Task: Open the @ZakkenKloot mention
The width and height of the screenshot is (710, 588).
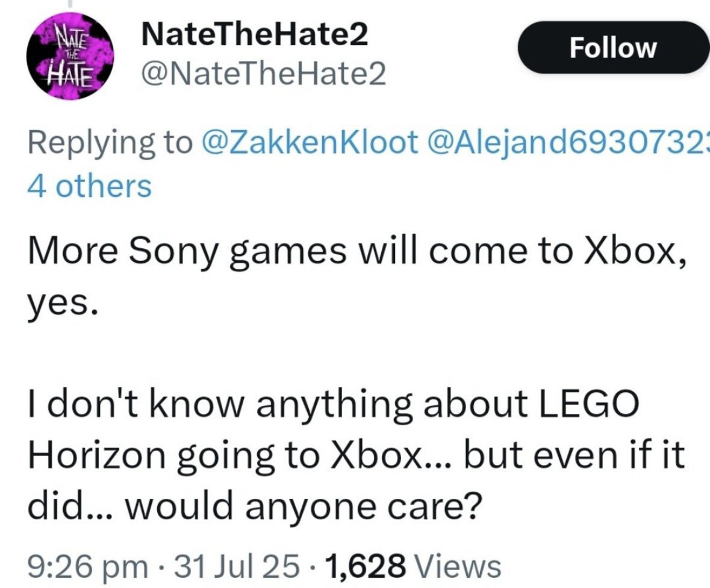Action: [x=309, y=141]
